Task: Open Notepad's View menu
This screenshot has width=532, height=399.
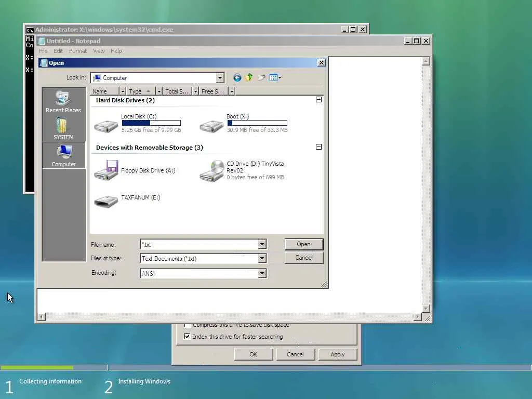Action: tap(99, 51)
